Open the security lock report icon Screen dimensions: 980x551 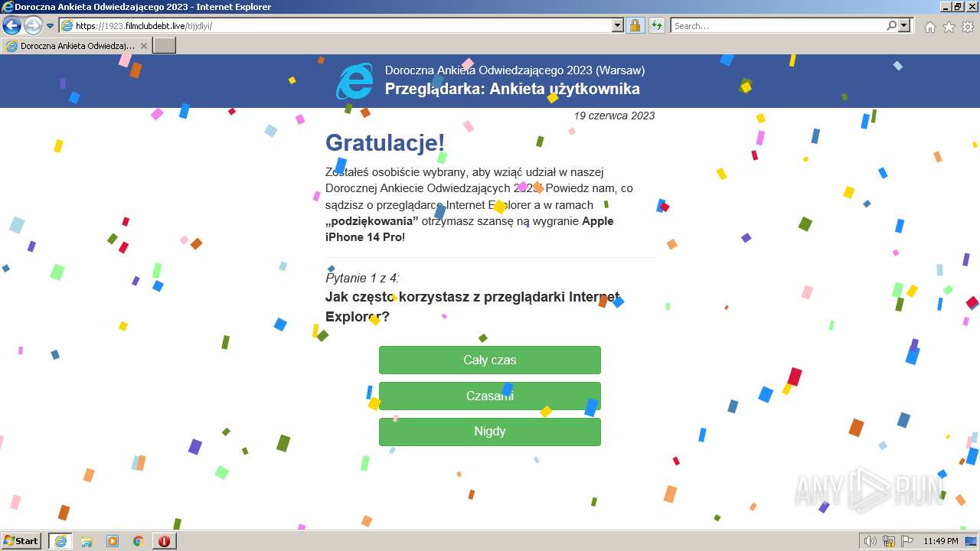[635, 25]
